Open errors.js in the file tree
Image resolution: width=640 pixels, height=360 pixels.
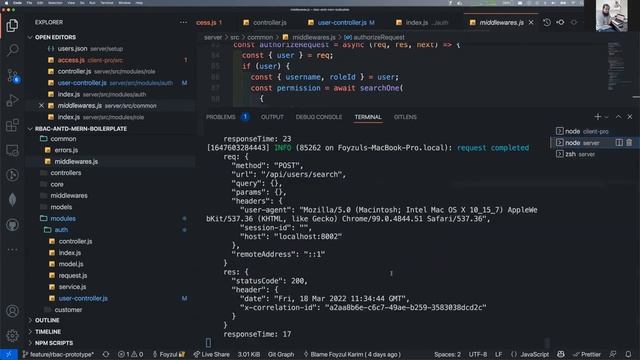[66, 150]
